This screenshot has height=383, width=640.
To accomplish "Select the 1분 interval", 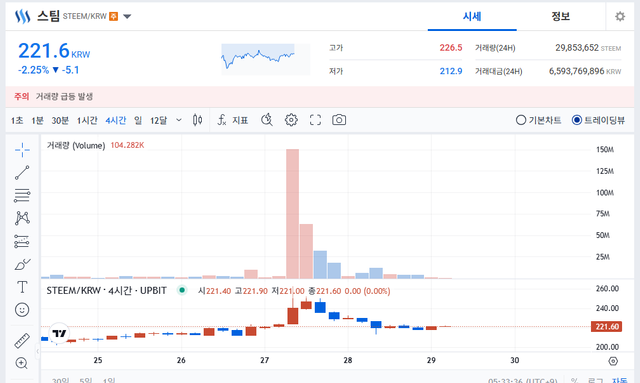I will point(38,120).
